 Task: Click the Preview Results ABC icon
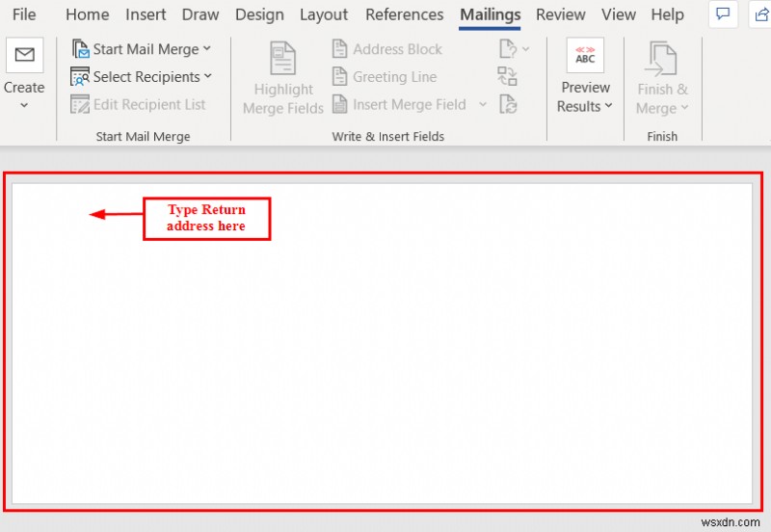585,55
